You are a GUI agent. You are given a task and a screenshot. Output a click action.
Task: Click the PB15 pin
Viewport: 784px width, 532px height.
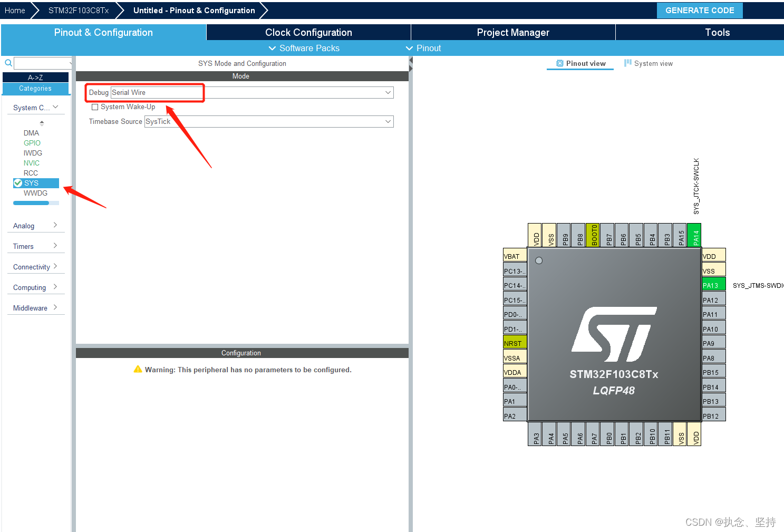pyautogui.click(x=714, y=371)
